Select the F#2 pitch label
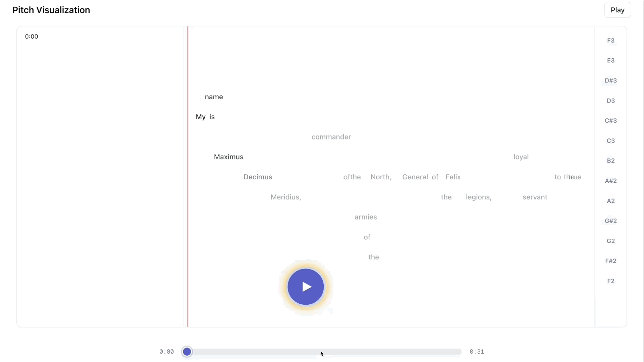 pyautogui.click(x=611, y=261)
